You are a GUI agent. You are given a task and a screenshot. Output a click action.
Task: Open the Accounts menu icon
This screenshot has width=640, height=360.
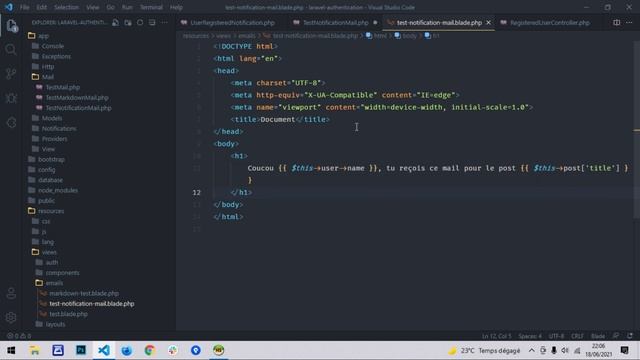(11, 293)
